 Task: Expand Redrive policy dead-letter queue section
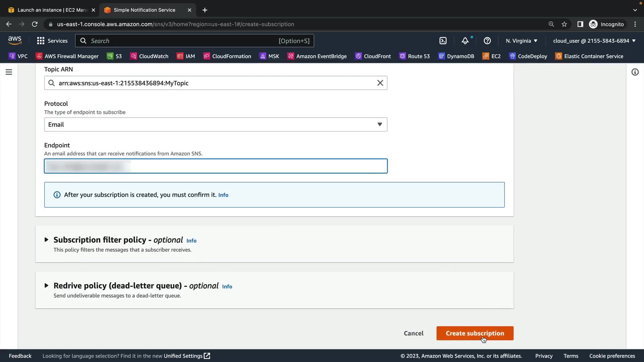tap(47, 286)
